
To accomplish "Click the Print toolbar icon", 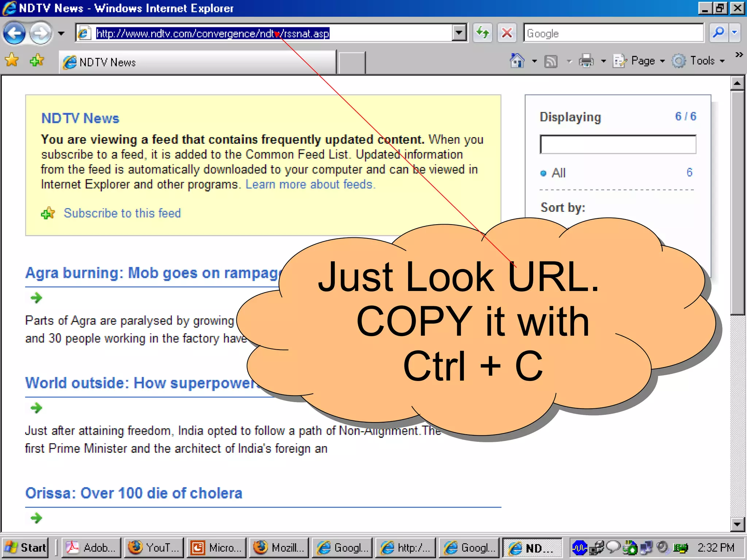I will [586, 61].
